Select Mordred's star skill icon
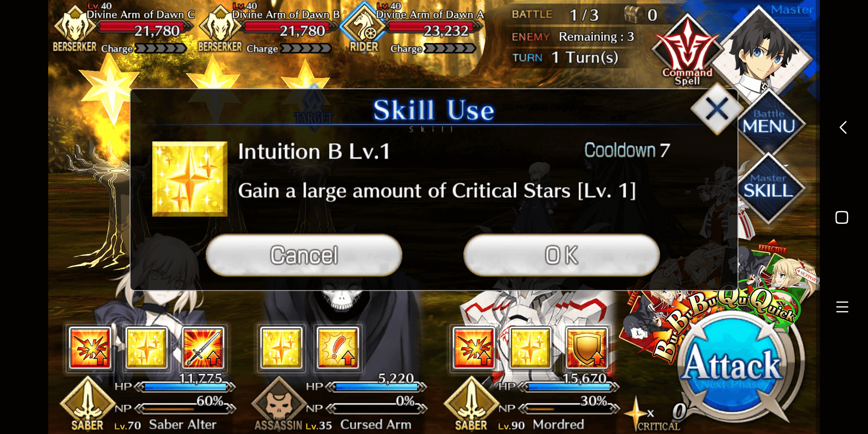This screenshot has height=434, width=868. [530, 348]
